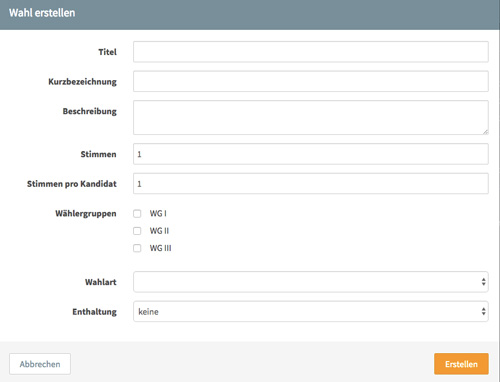Focus the Kurzbezeichnung text field
500x382 pixels.
pyautogui.click(x=311, y=81)
